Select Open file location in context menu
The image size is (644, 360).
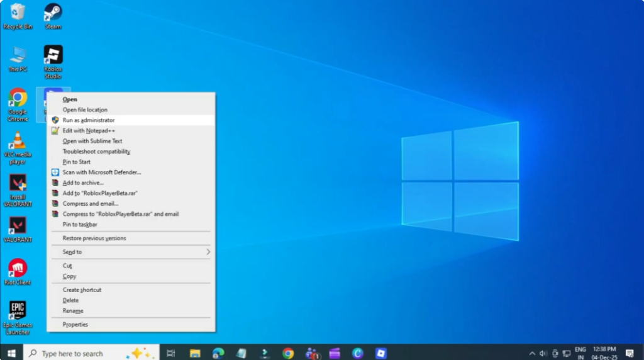pos(85,110)
